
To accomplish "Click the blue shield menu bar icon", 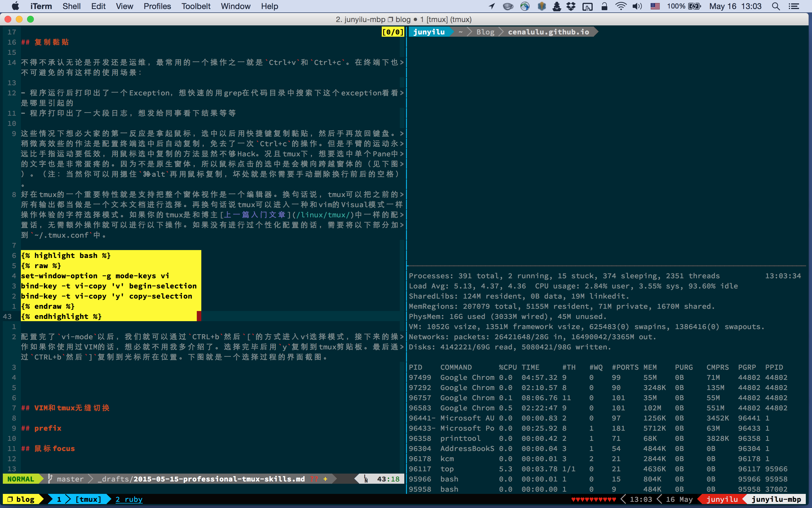I will tap(542, 6).
